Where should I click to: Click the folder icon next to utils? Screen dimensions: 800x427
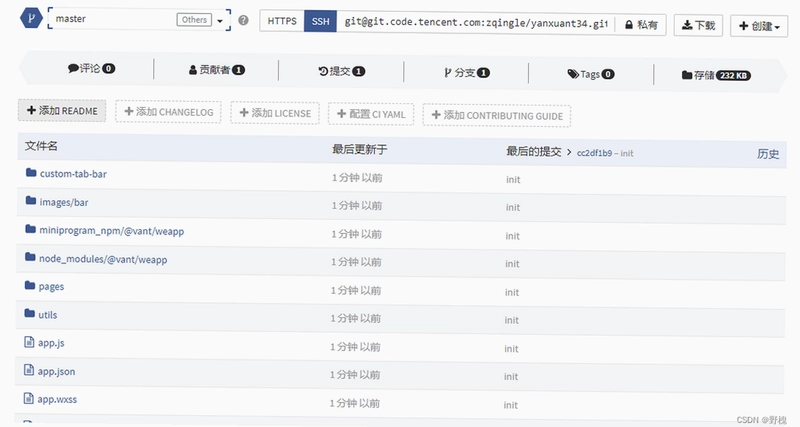[30, 313]
